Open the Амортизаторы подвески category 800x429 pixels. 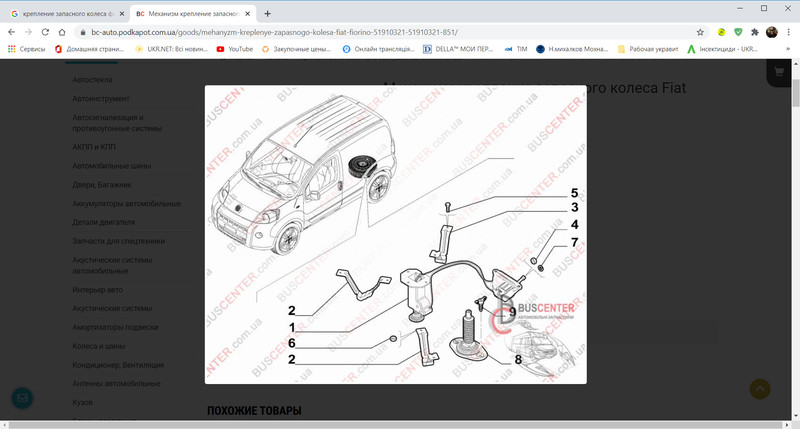point(115,327)
